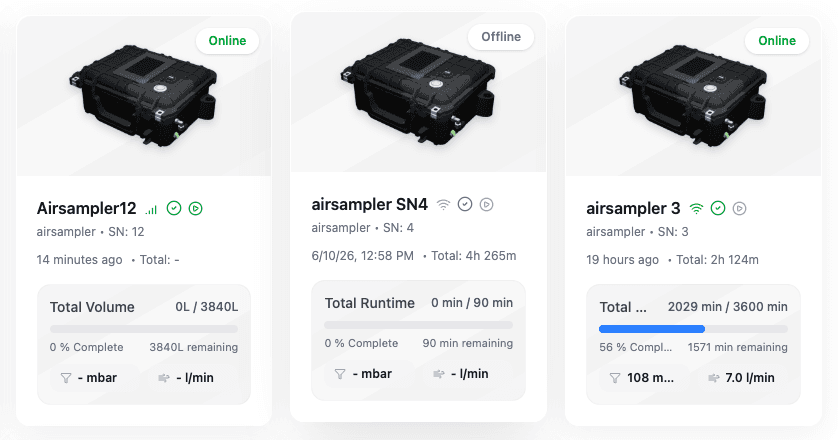Click '90 min remaining' text
This screenshot has height=440, width=838.
tap(468, 343)
